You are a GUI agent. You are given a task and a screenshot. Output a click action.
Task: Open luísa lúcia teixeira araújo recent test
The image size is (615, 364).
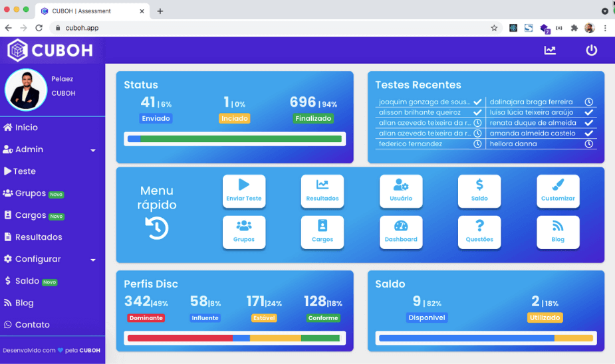(531, 112)
